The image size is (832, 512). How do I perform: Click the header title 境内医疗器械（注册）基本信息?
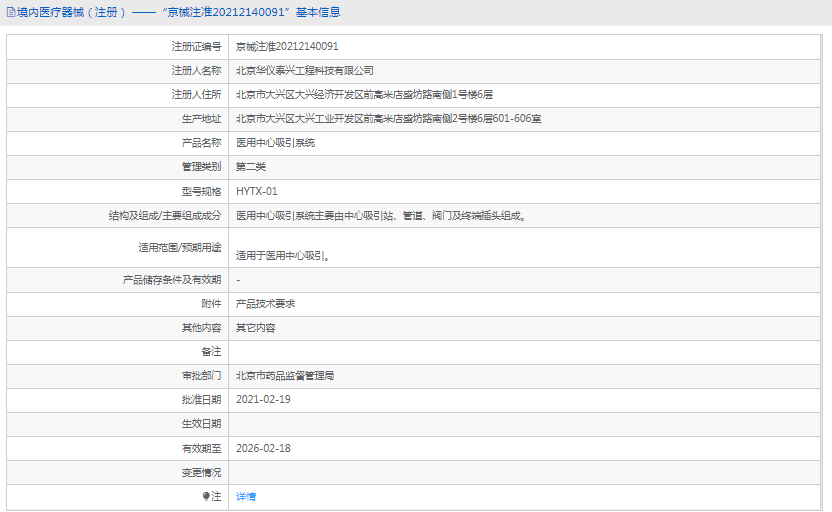(x=179, y=12)
